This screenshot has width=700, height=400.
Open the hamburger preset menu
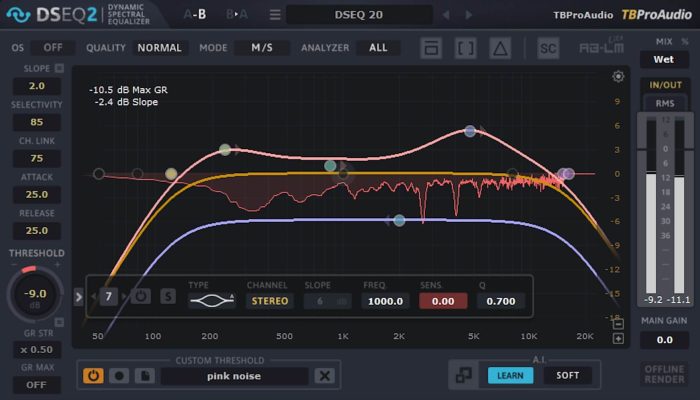(275, 15)
